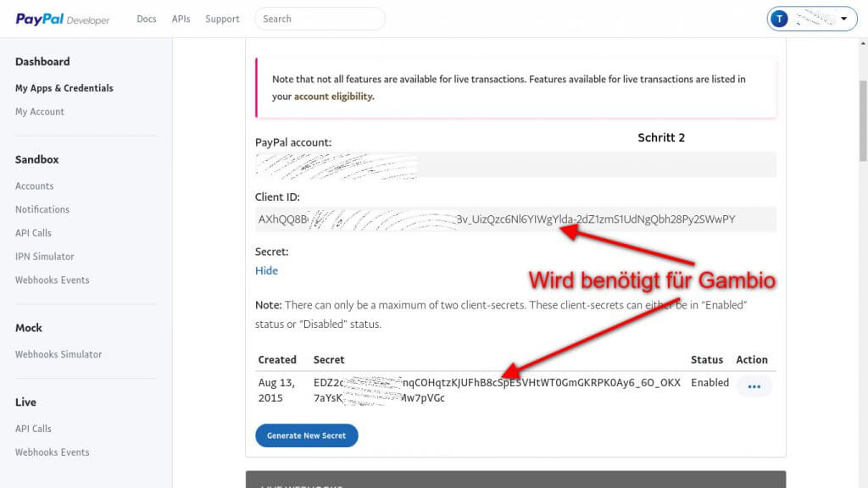Screen dimensions: 868x488
Task: Click the Sandbox section heading
Action: pyautogui.click(x=37, y=159)
